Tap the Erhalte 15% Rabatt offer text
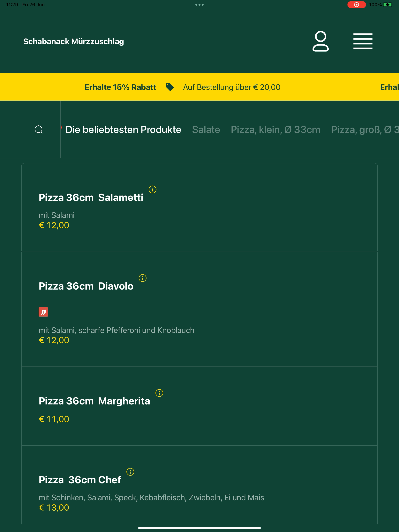Image resolution: width=399 pixels, height=532 pixels. tap(120, 87)
